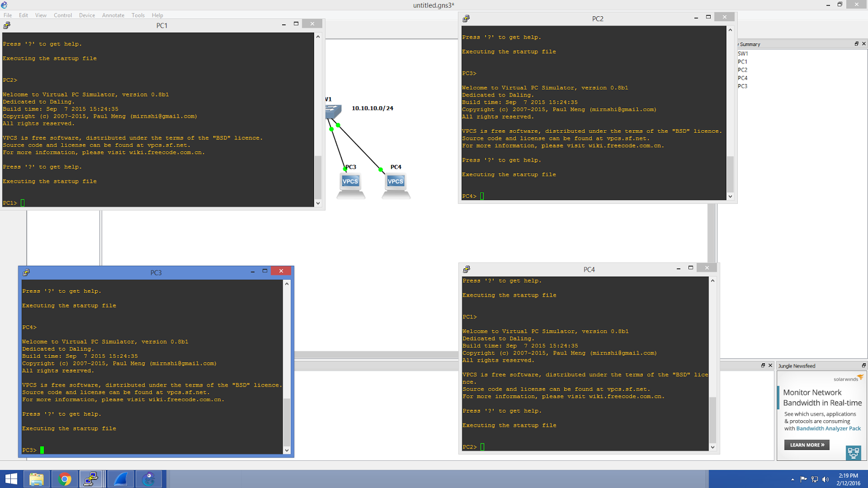
Task: Open File Explorer from the taskbar
Action: (36, 479)
